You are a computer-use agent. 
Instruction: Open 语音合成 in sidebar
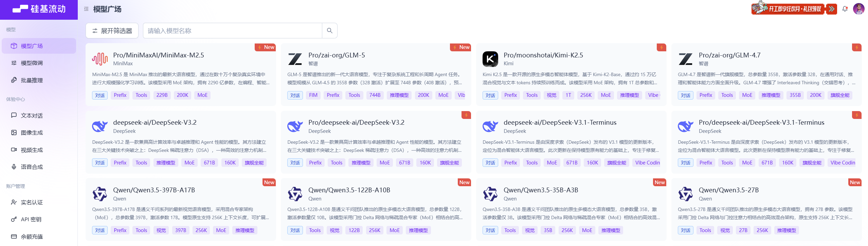point(39,167)
